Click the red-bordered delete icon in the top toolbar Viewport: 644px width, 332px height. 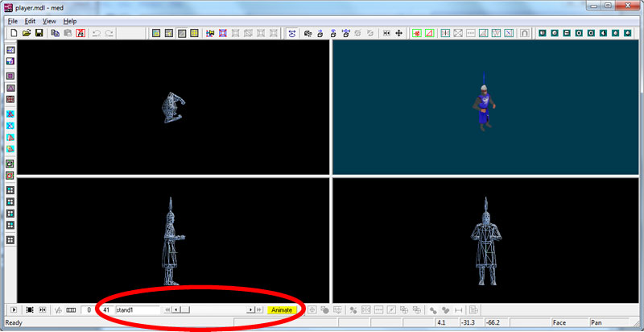coord(80,33)
